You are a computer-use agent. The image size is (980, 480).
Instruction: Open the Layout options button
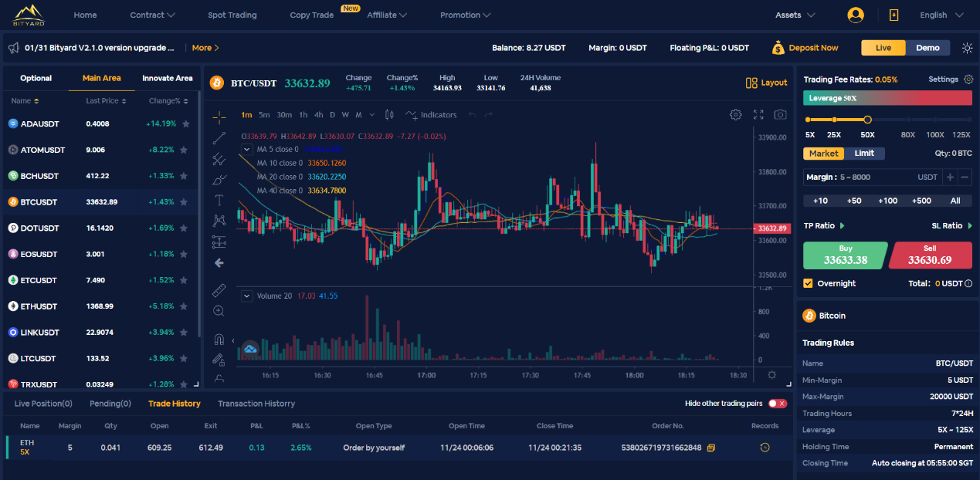(766, 83)
